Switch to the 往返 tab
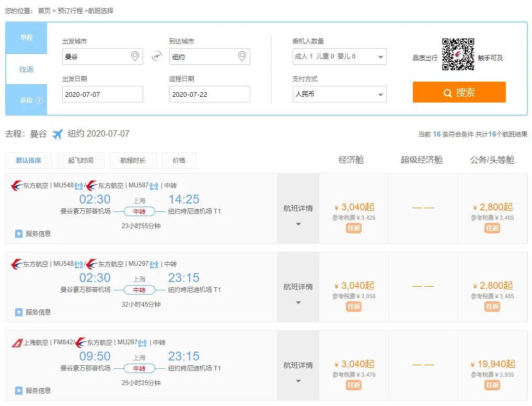 click(26, 69)
